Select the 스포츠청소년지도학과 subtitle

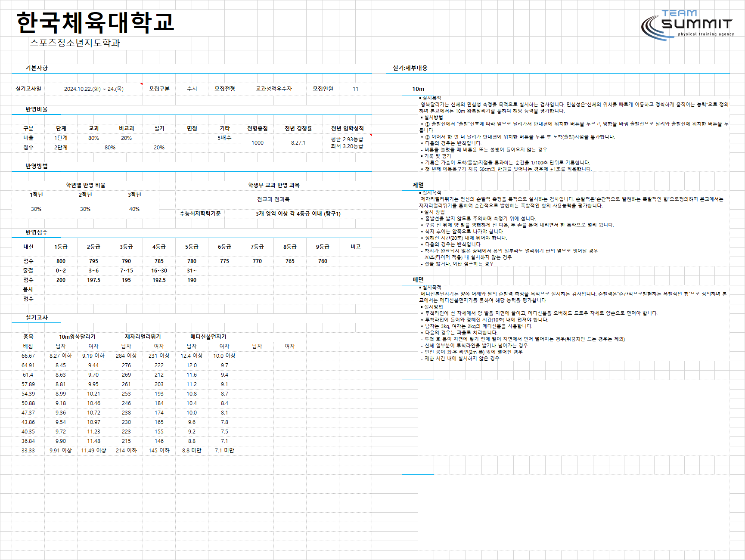75,43
